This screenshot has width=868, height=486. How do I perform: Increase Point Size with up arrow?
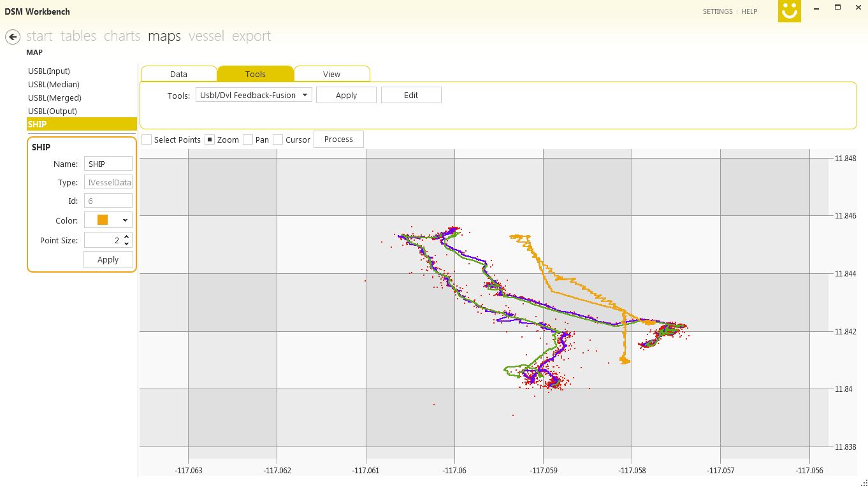126,236
